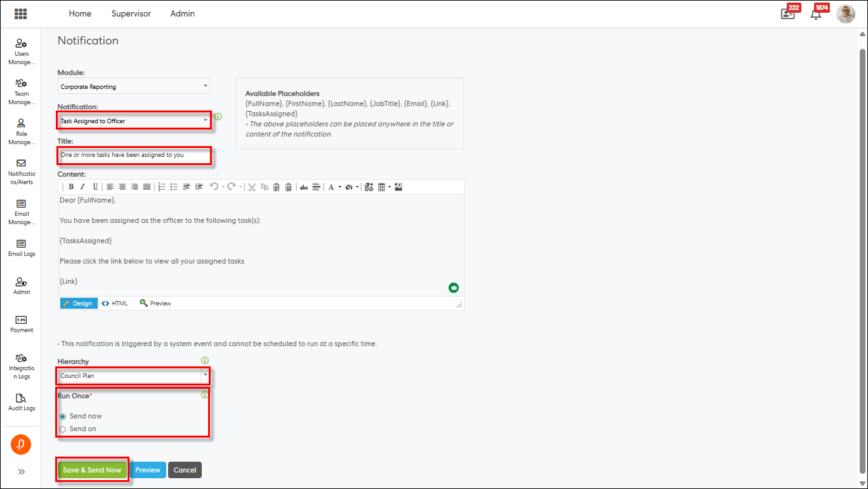Open the notifications bell icon
This screenshot has height=489, width=868.
pos(816,14)
